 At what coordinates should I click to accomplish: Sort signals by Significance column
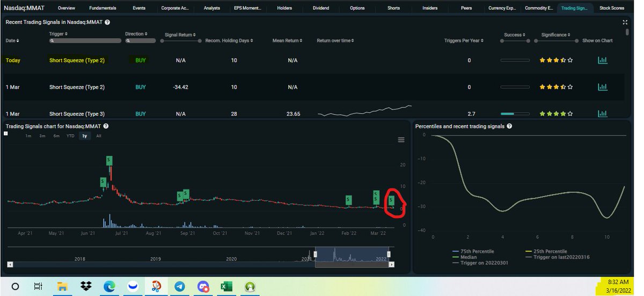[556, 35]
